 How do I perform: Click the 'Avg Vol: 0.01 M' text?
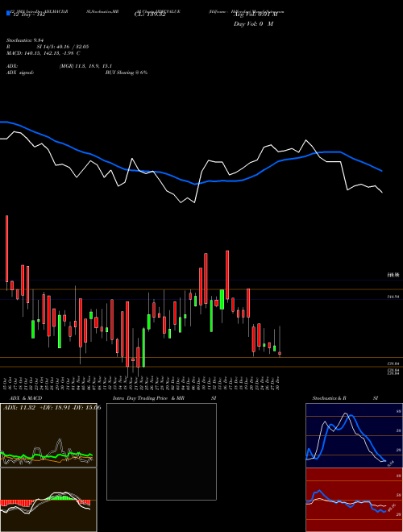tap(256, 15)
